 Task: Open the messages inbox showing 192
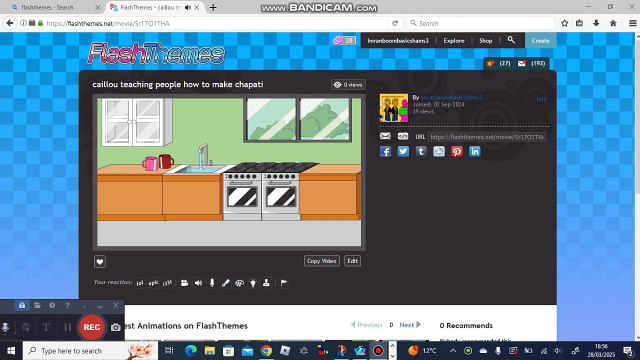point(531,63)
